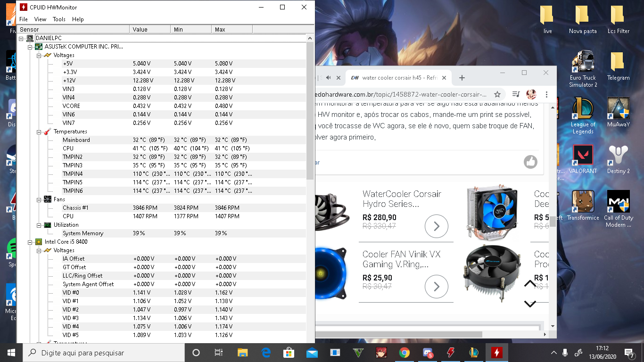
Task: Launch Call of Duty Modern Warfare shortcut
Action: 618,209
